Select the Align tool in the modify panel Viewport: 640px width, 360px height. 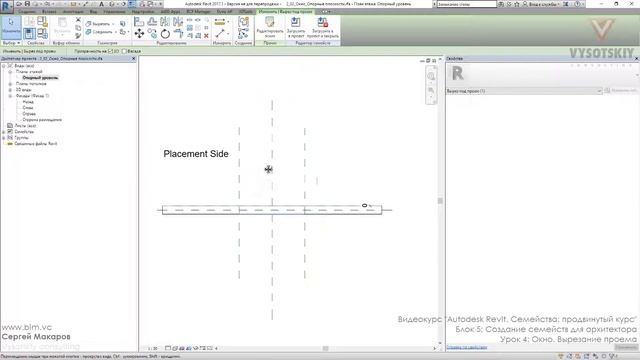pos(139,22)
